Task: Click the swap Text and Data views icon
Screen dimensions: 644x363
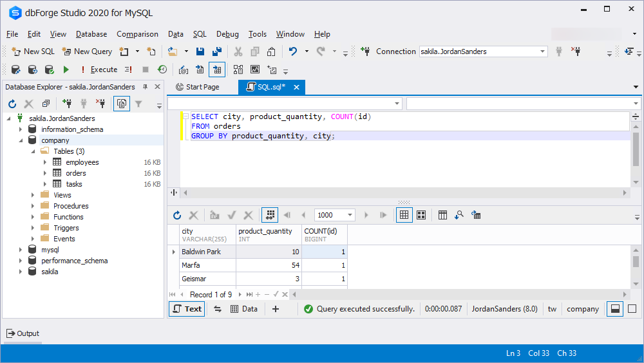Action: [218, 309]
